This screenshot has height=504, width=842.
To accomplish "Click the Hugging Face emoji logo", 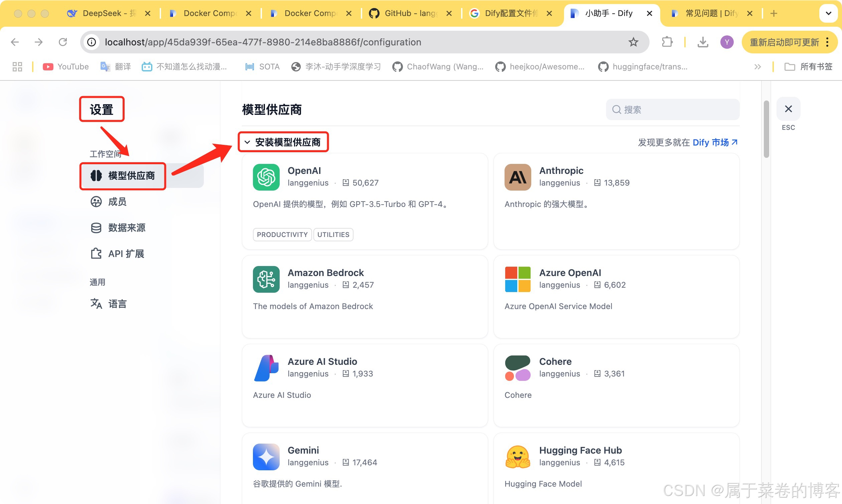I will click(517, 457).
